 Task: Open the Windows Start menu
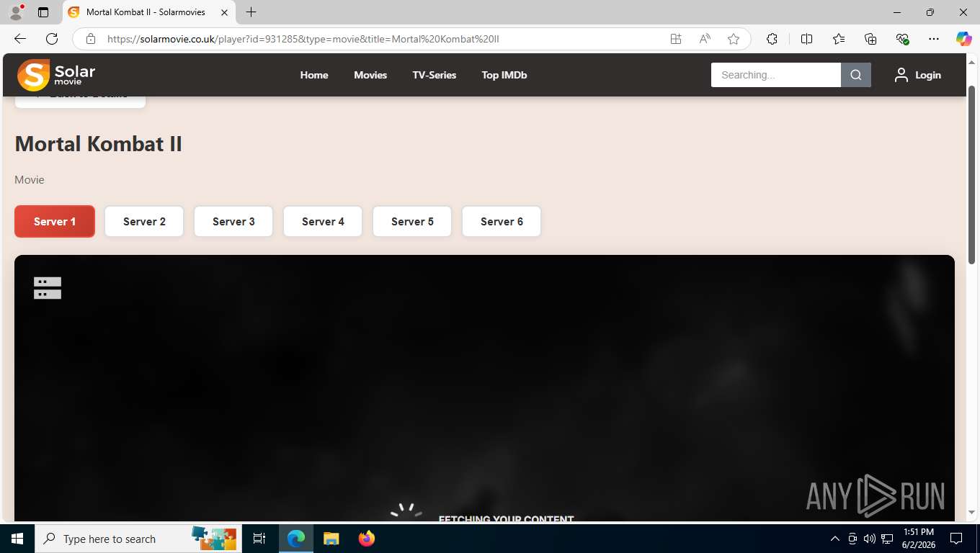click(17, 539)
